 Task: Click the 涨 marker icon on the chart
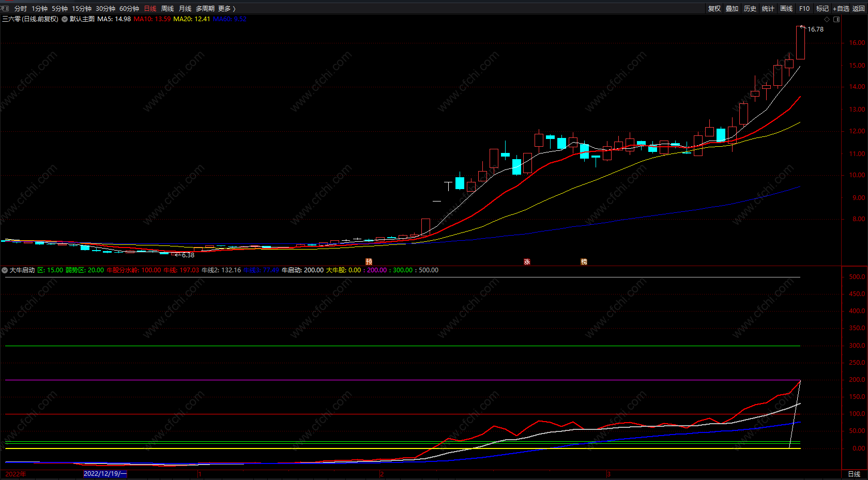[x=527, y=262]
